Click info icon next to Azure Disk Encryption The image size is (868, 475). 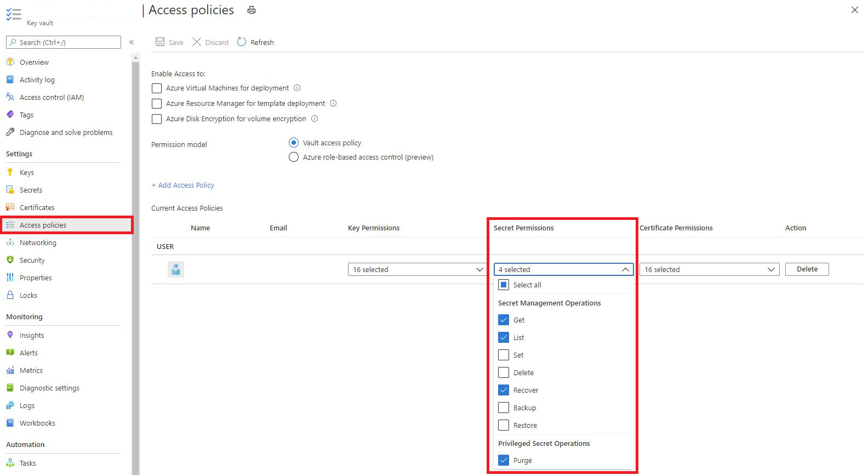[x=315, y=118]
